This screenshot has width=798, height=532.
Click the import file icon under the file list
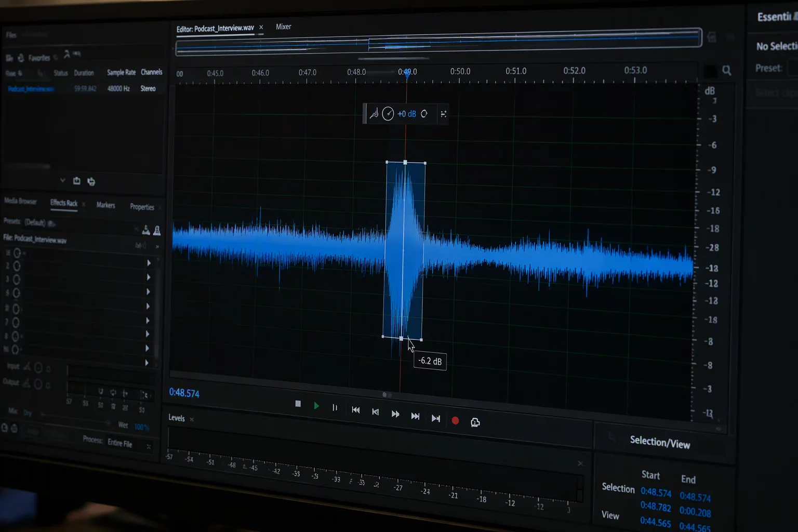[x=77, y=181]
